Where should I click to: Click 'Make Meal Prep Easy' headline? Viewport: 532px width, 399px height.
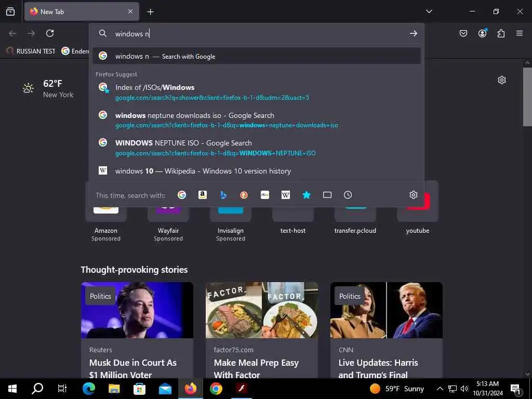tap(256, 363)
